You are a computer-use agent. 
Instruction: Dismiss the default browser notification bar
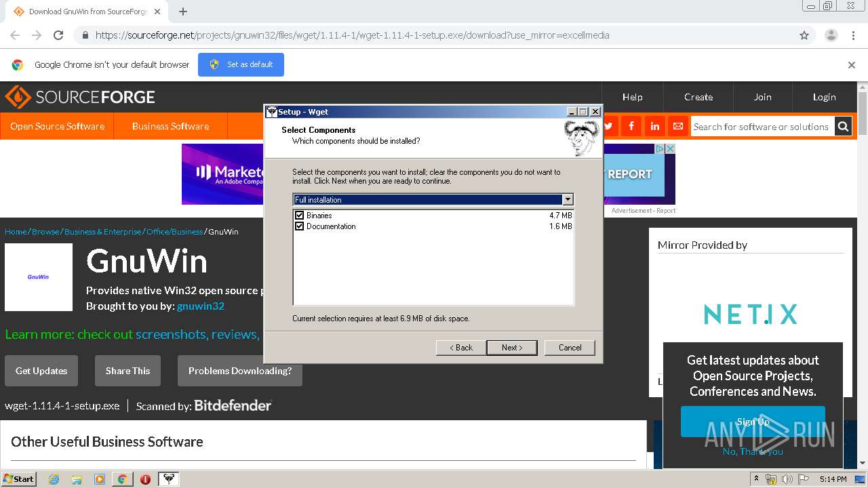point(852,65)
